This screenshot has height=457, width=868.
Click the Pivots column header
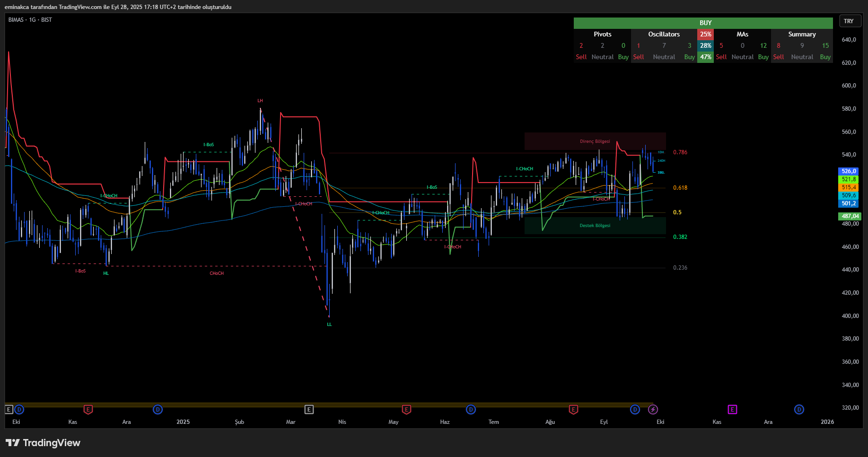[602, 34]
